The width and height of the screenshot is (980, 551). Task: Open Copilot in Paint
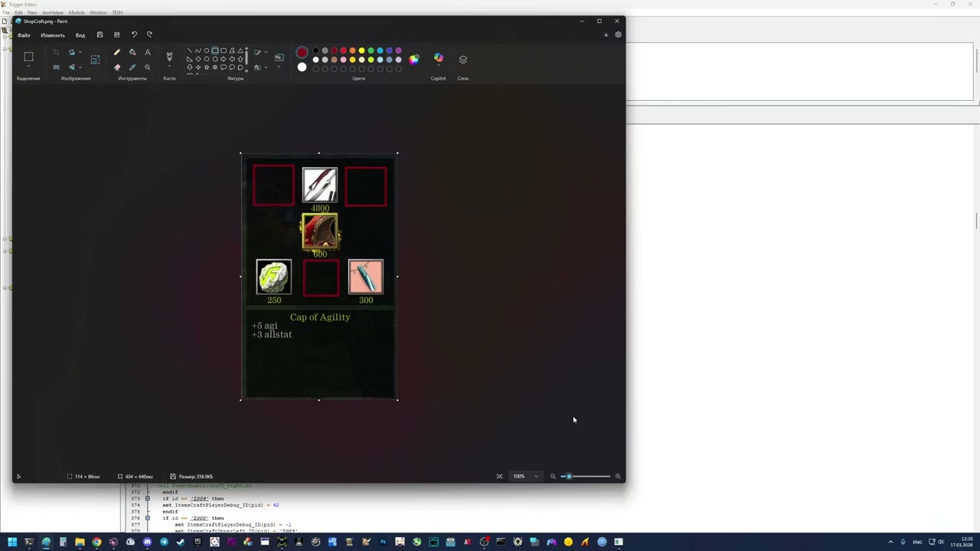[x=438, y=58]
